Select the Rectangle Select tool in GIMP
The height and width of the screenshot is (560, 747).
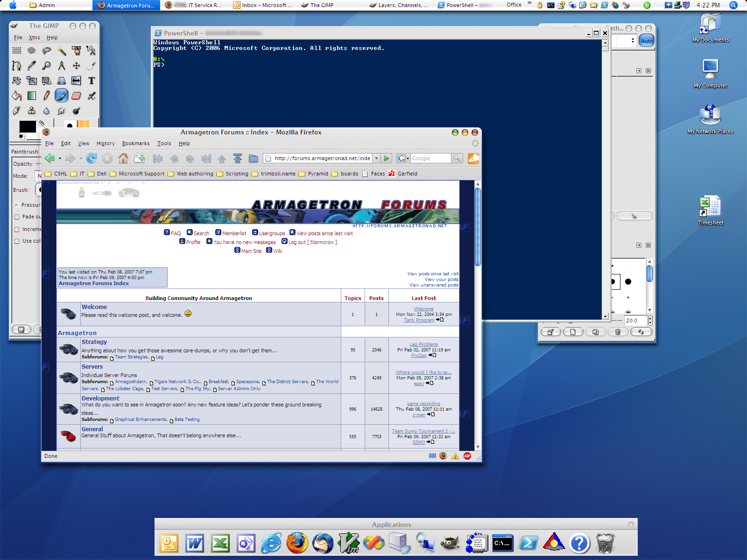pyautogui.click(x=17, y=50)
